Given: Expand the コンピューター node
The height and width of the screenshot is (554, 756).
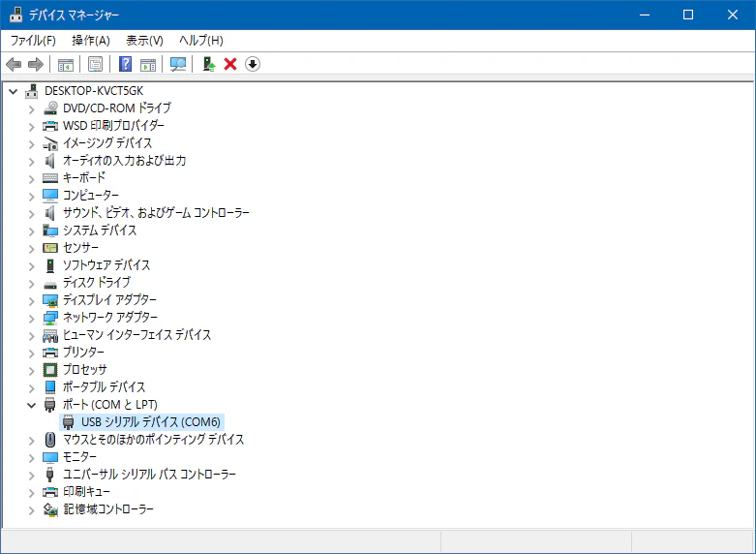Looking at the screenshot, I should (x=32, y=197).
